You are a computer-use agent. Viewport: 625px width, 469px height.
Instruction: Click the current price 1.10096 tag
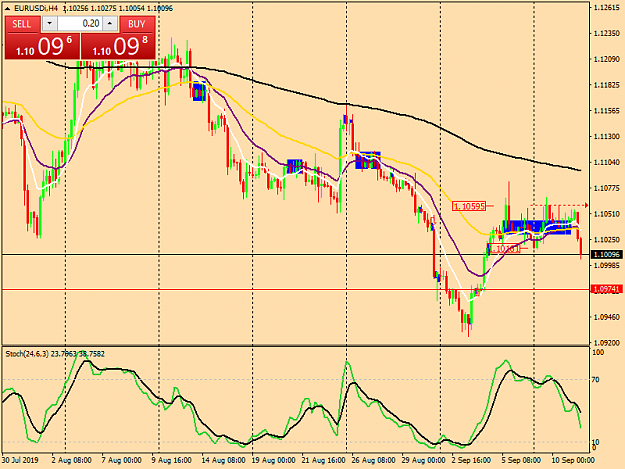pyautogui.click(x=606, y=254)
